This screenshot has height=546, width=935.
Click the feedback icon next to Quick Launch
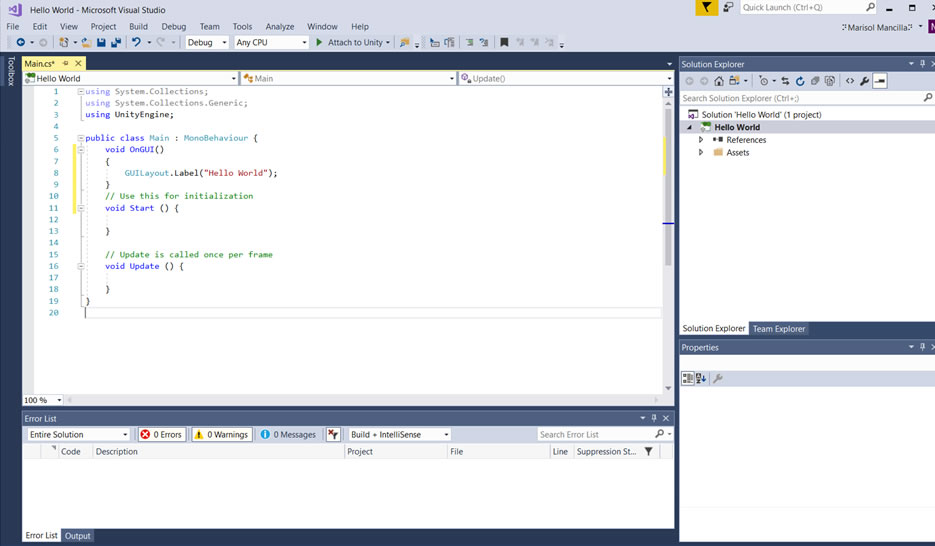[728, 7]
